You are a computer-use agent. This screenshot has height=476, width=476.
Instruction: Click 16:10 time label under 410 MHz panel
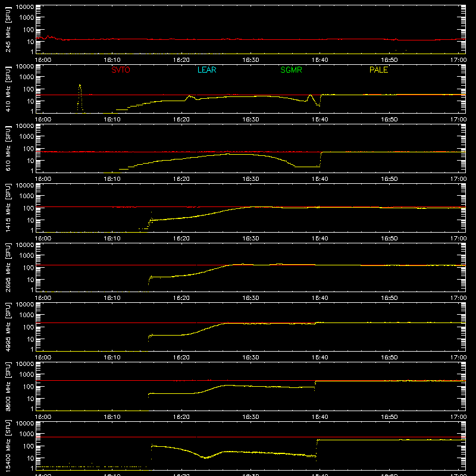pos(112,120)
